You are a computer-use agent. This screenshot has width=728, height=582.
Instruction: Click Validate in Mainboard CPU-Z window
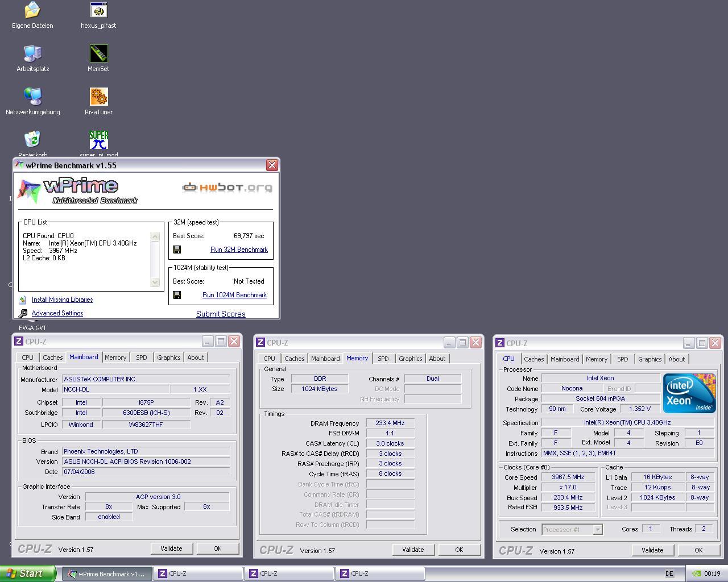[171, 548]
